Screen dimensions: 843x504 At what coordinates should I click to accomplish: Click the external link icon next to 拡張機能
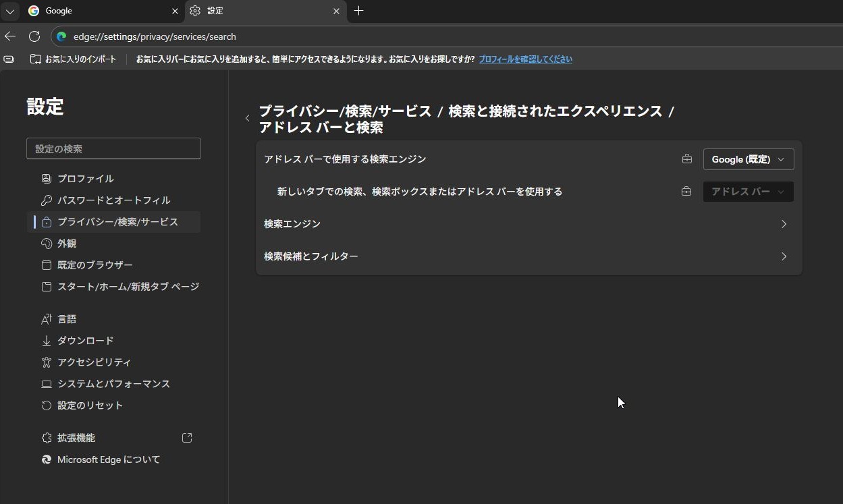(187, 438)
